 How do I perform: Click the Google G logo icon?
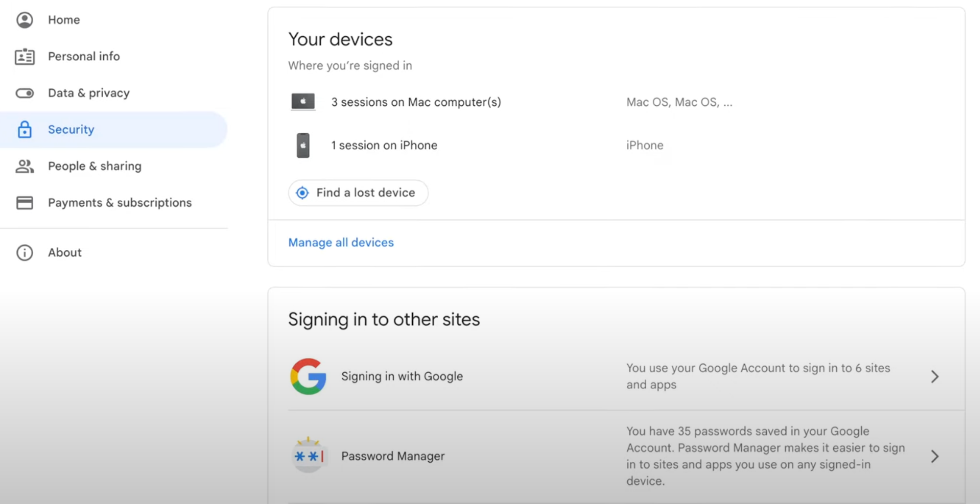pos(308,376)
